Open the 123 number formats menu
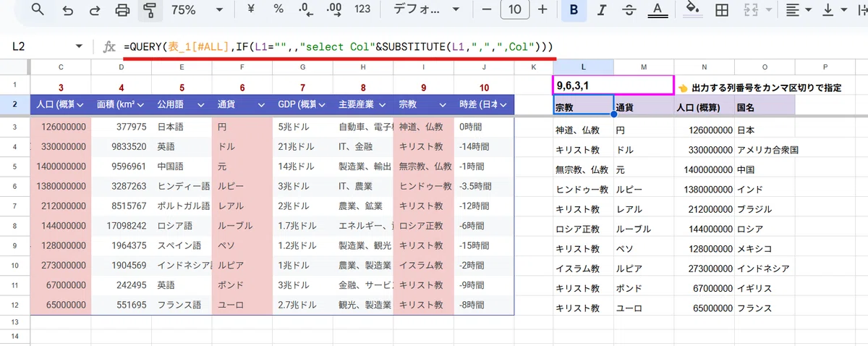This screenshot has width=868, height=346. click(363, 10)
